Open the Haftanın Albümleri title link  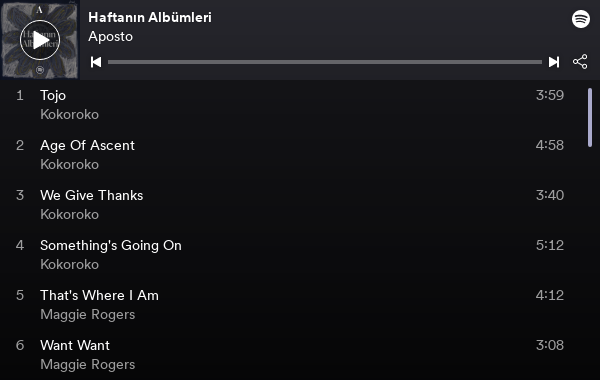pos(150,17)
